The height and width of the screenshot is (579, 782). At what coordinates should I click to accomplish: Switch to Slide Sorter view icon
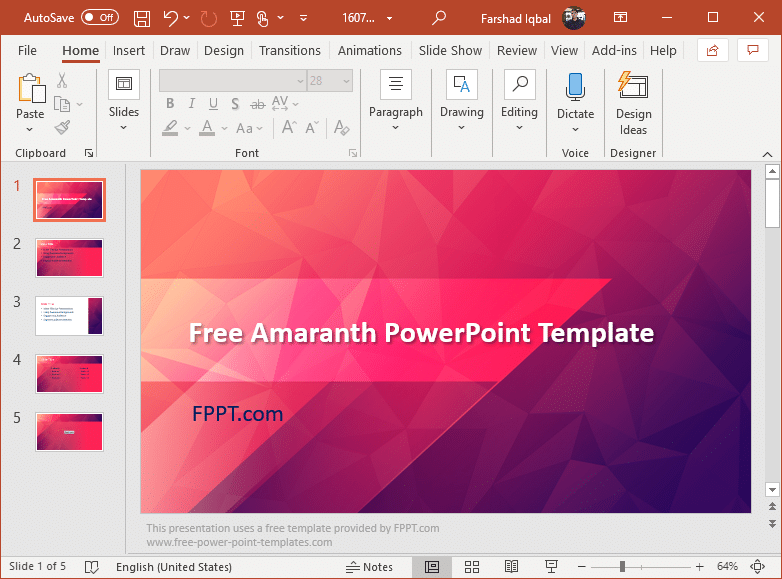(472, 567)
